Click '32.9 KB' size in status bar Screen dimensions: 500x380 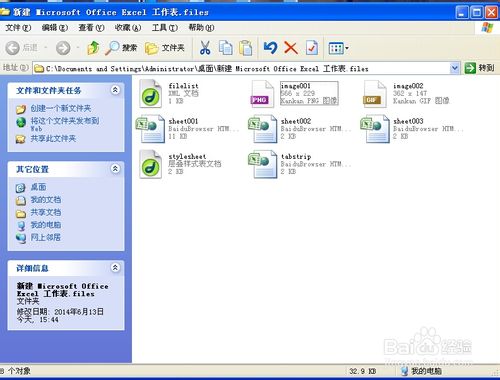coord(363,371)
